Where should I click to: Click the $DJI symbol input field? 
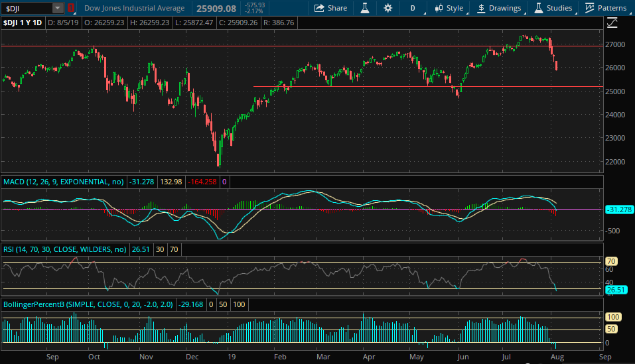pos(27,8)
